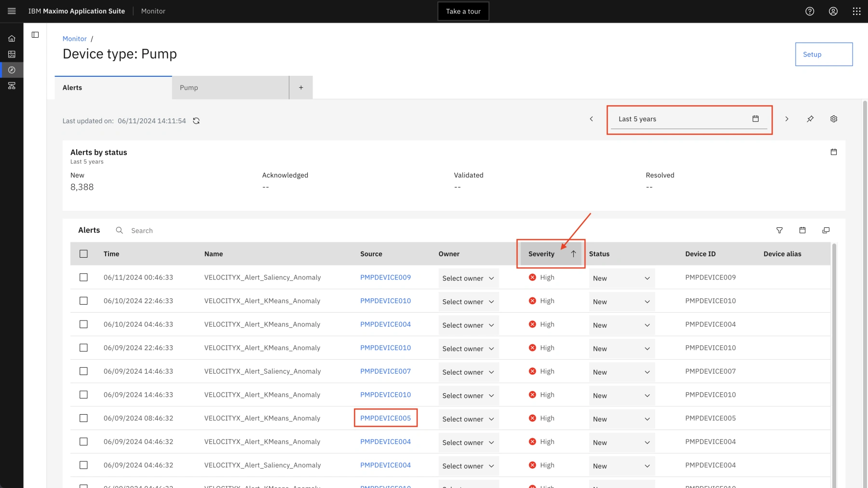Check the alert from 06/10/2024 04:46:33
Screen dimensions: 868x488
(83, 324)
